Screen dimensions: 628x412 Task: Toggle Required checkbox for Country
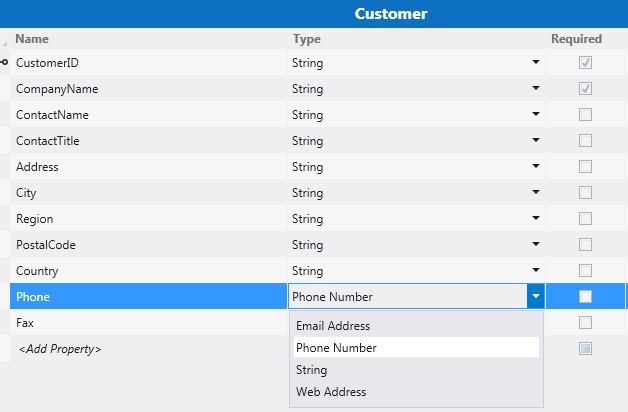(x=585, y=271)
